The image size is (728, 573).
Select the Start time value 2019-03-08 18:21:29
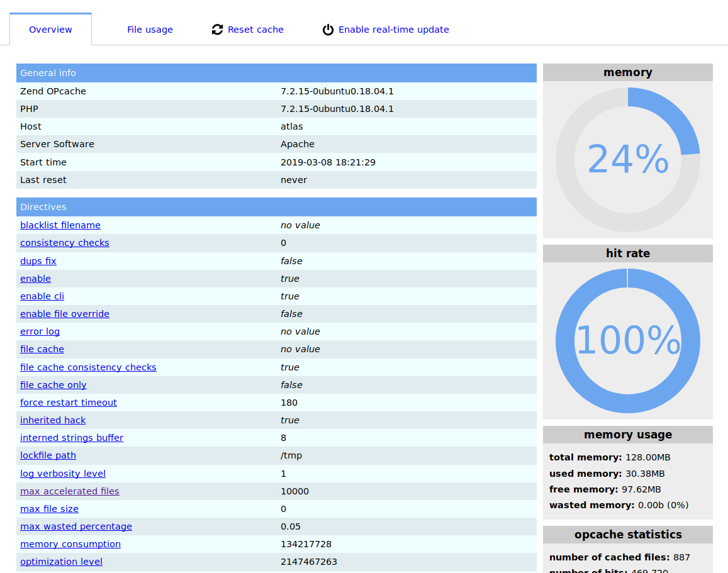pos(328,162)
